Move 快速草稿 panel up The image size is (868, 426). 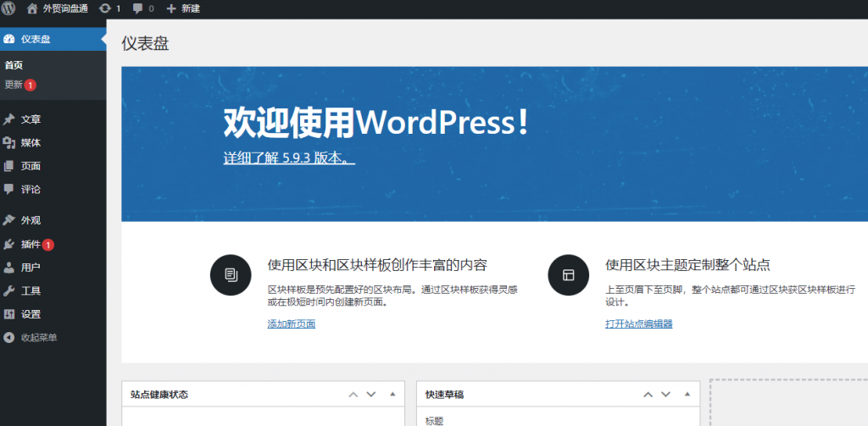(x=648, y=395)
